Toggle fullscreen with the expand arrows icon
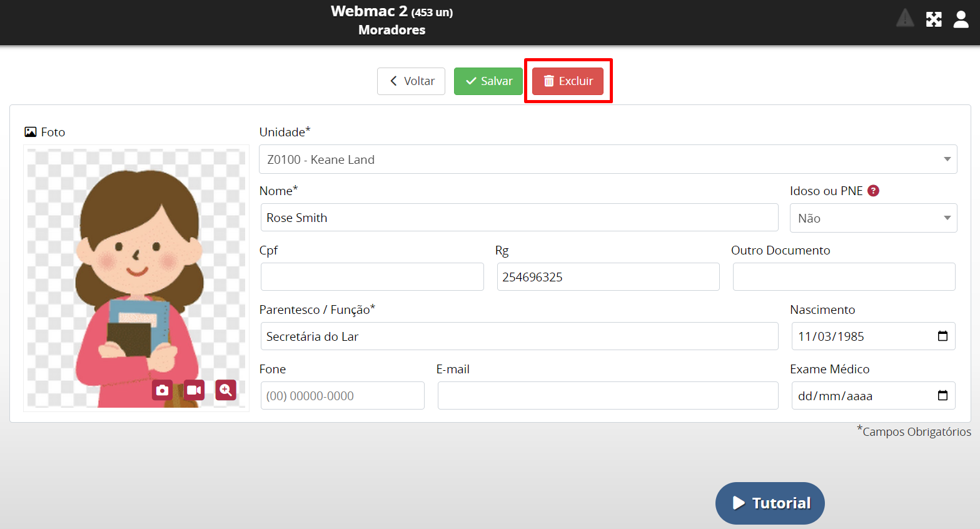This screenshot has height=529, width=980. [x=934, y=19]
